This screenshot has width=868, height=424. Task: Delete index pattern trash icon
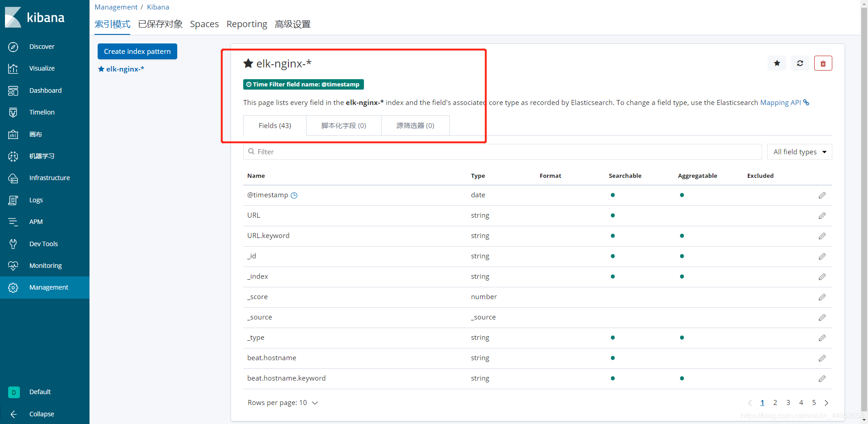tap(823, 63)
